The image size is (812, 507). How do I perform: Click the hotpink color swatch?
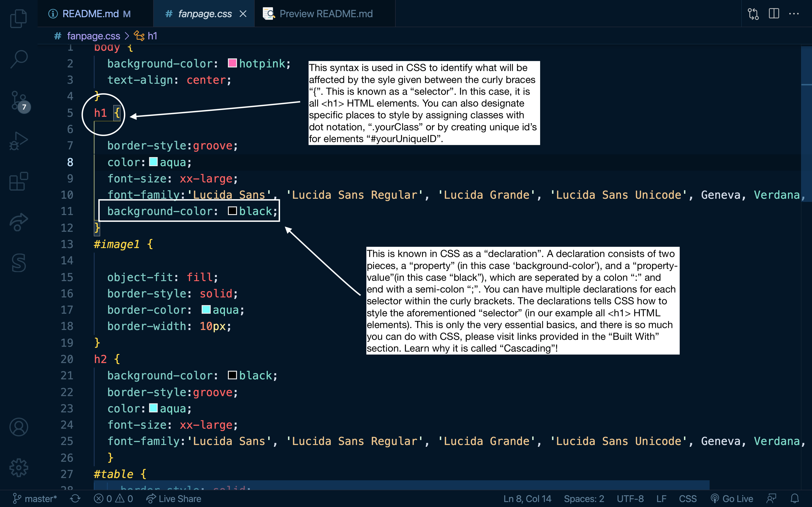pyautogui.click(x=232, y=63)
